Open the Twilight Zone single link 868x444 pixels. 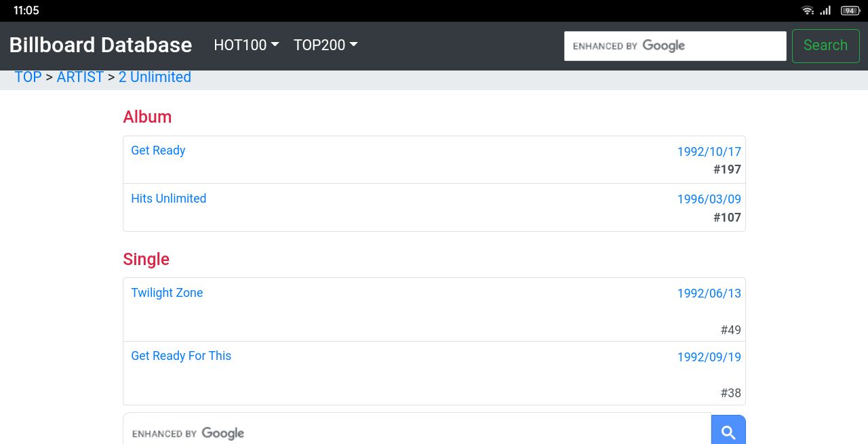click(x=167, y=293)
